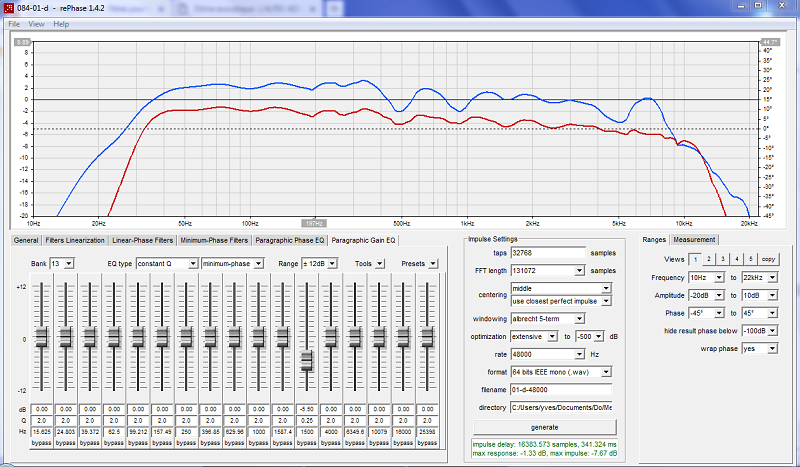
Task: Toggle bypass for the 250 Hz band
Action: coord(186,443)
